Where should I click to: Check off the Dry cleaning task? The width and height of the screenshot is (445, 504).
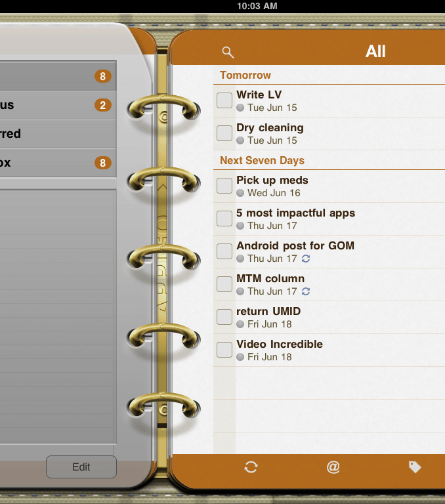(224, 133)
